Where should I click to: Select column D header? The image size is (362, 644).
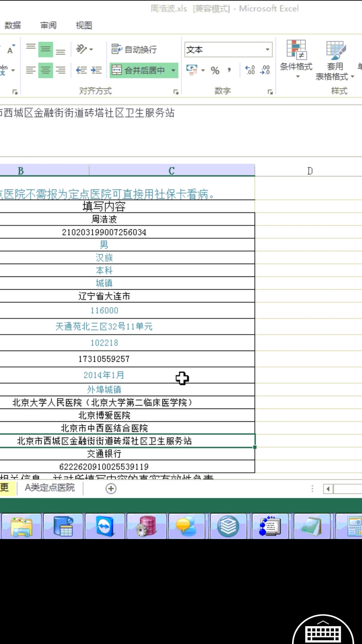point(310,171)
